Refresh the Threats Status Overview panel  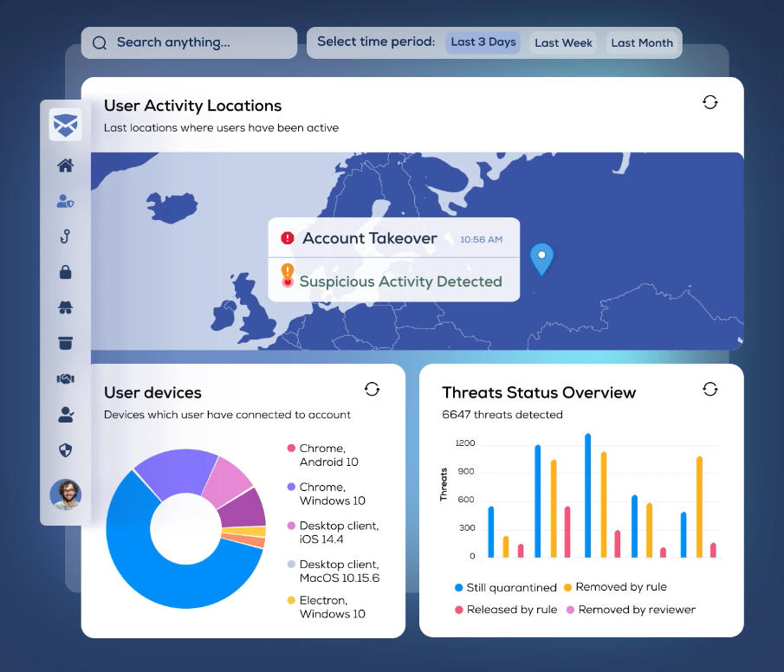(x=710, y=389)
